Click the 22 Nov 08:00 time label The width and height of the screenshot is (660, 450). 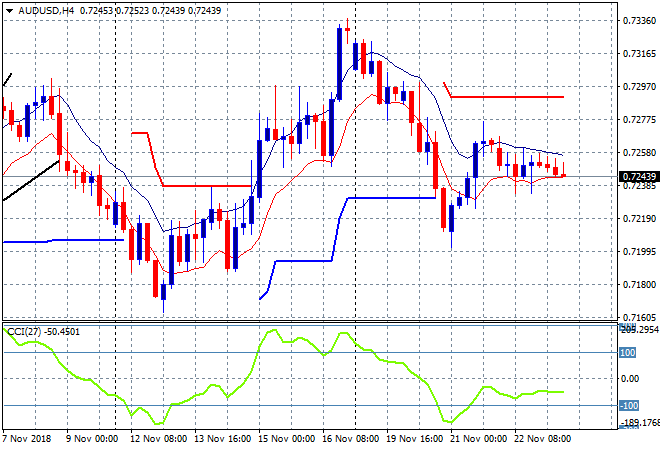tap(542, 439)
